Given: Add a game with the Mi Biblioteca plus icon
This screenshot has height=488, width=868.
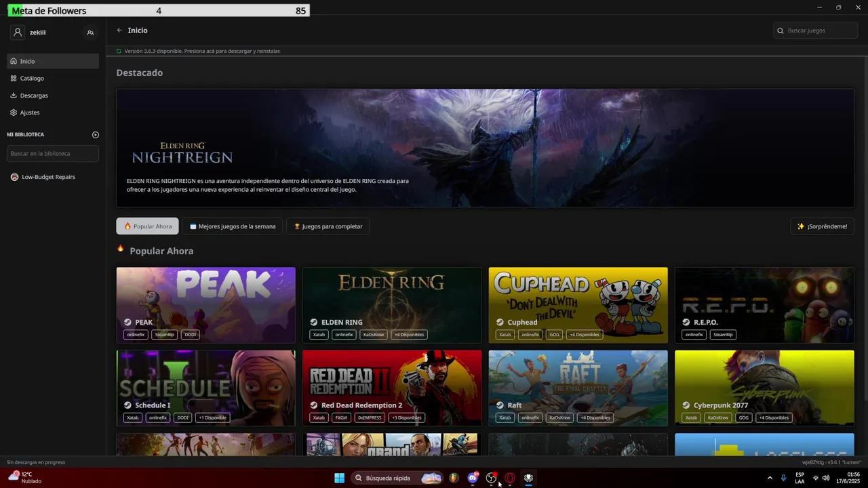Looking at the screenshot, I should pyautogui.click(x=96, y=135).
